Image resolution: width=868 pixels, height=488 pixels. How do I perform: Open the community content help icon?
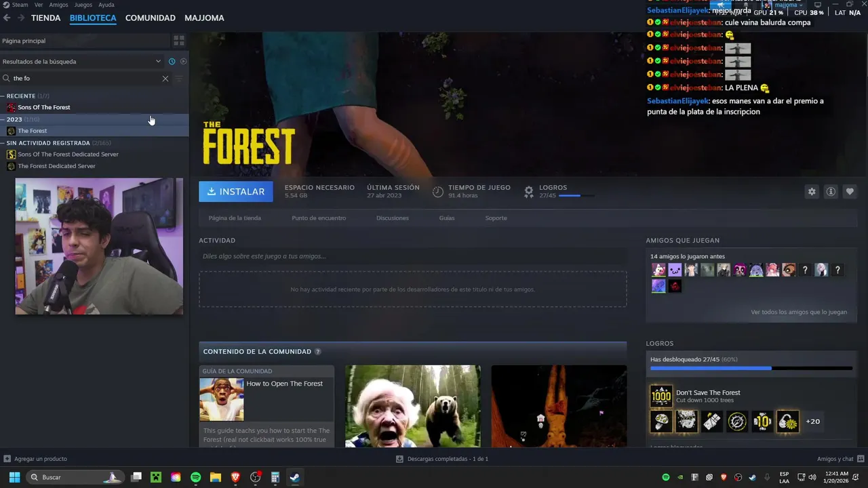coord(318,352)
